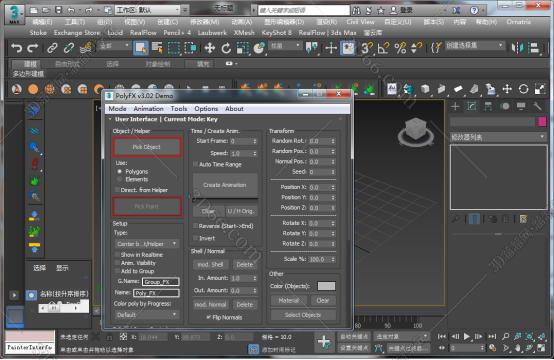Uncheck the Flip Normals checkbox
The width and height of the screenshot is (554, 360).
coord(209,317)
